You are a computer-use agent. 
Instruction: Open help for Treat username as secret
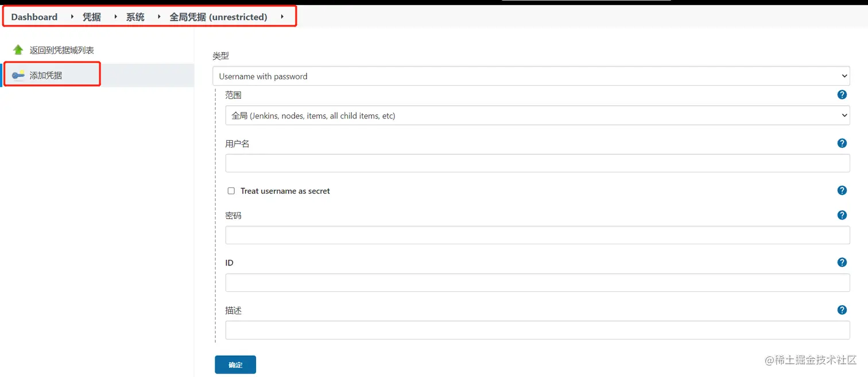click(842, 190)
